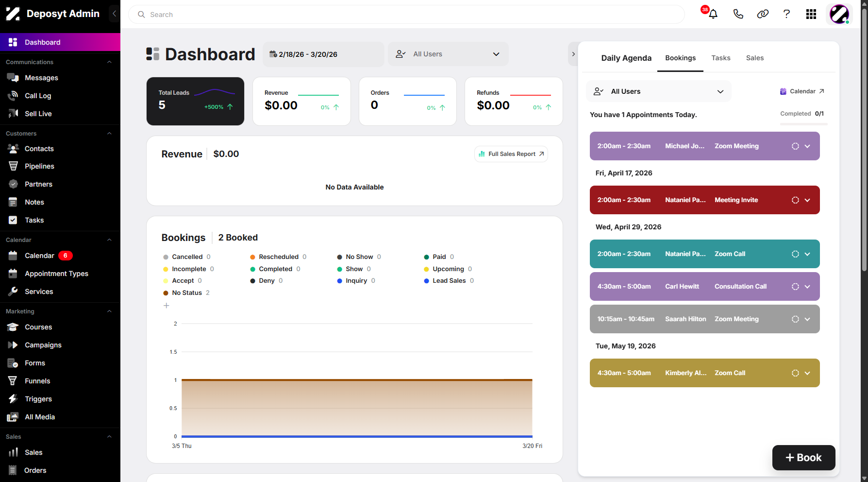
Task: Open the user profile avatar
Action: point(839,14)
